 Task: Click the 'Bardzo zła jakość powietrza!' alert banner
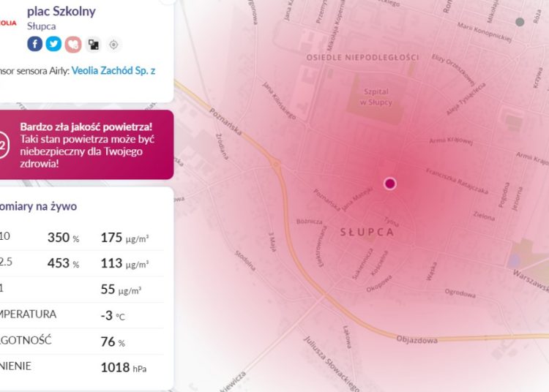point(86,144)
